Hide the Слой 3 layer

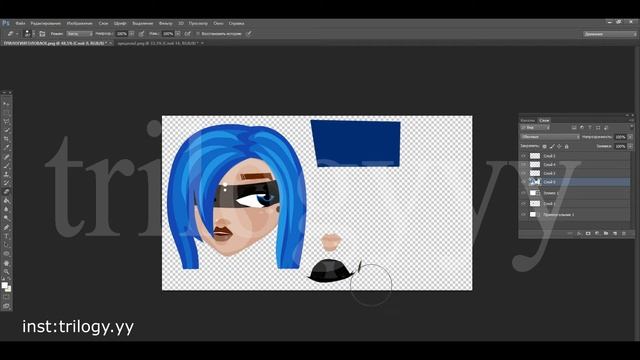524,173
